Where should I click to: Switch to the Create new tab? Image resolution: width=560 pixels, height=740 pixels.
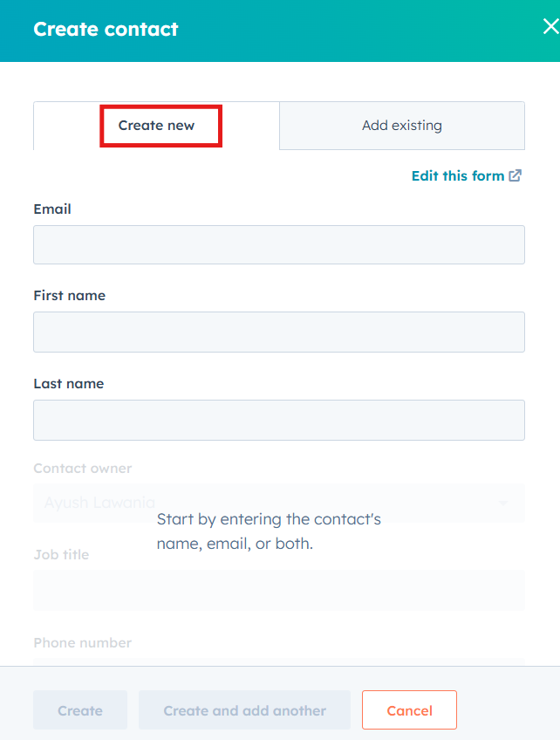coord(157,126)
